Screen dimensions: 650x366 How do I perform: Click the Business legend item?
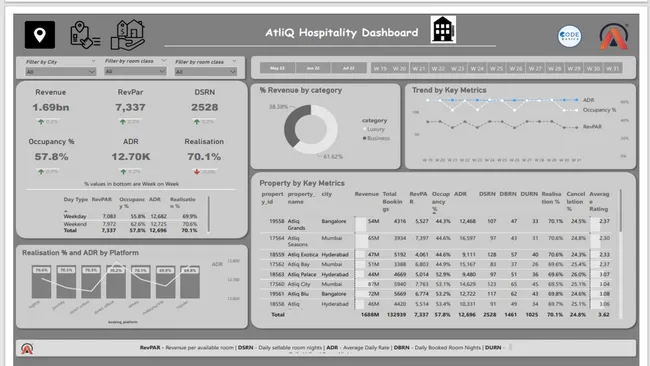[376, 138]
